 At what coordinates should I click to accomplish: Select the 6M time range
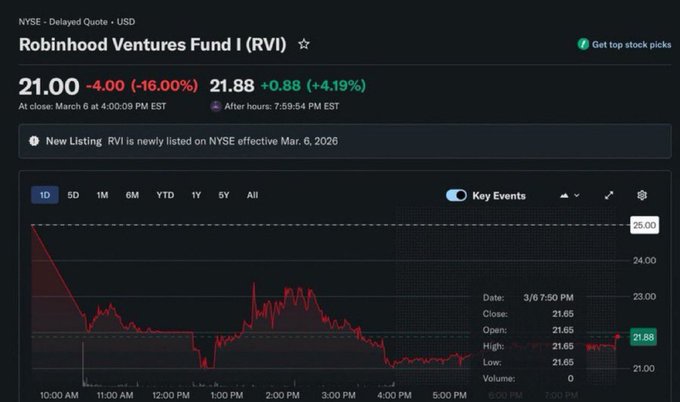point(132,195)
